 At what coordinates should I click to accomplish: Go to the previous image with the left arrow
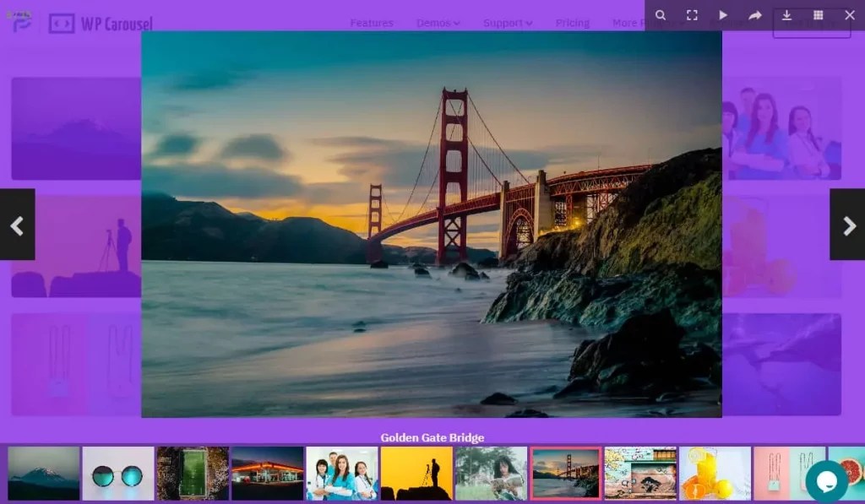tap(17, 225)
